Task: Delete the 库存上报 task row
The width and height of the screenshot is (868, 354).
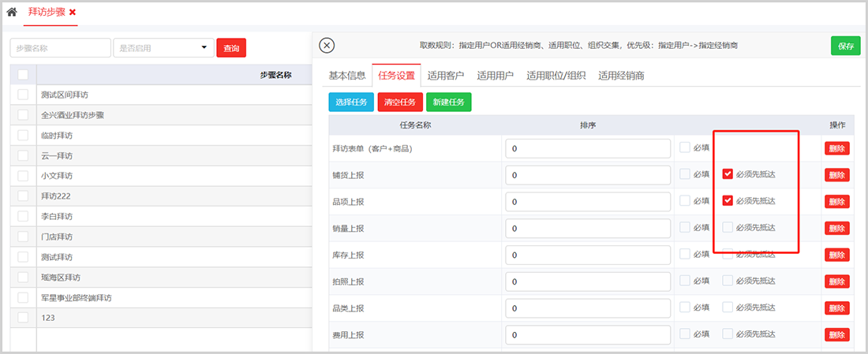Action: (836, 255)
